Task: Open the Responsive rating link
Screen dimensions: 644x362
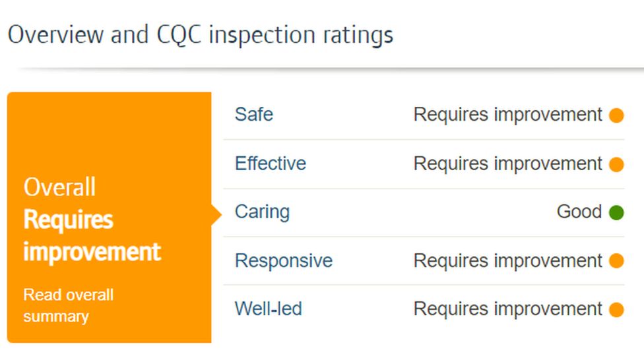Action: 283,260
